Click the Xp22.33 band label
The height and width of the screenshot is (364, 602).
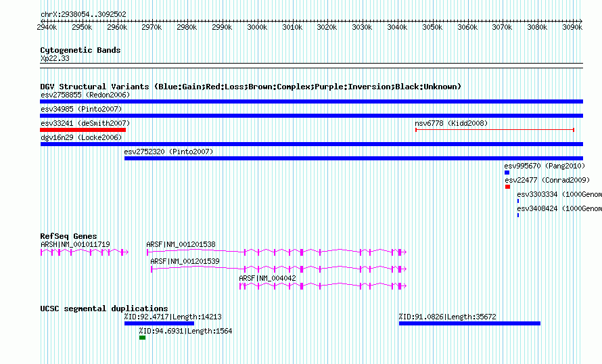[55, 58]
